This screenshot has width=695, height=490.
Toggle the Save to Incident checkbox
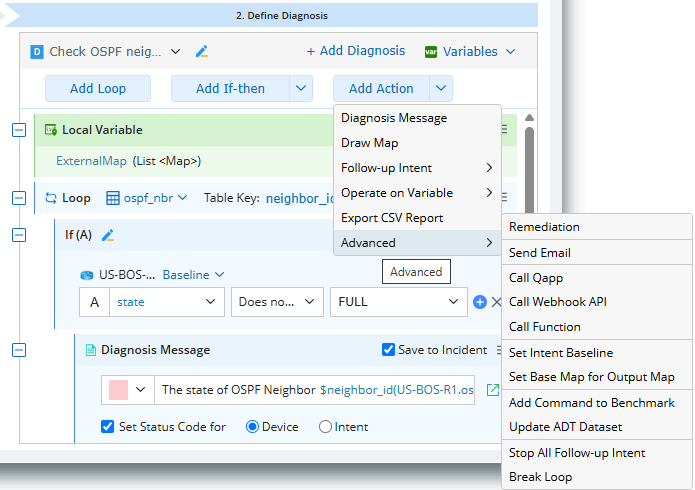(389, 350)
